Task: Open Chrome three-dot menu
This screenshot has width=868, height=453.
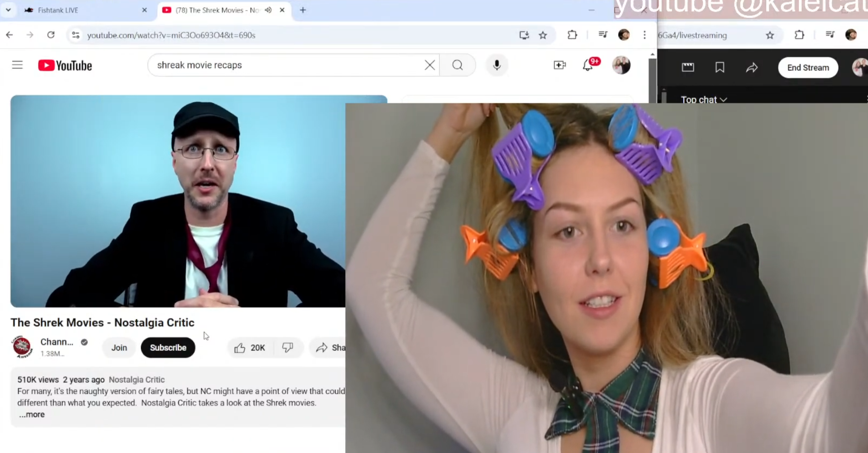Action: tap(645, 35)
